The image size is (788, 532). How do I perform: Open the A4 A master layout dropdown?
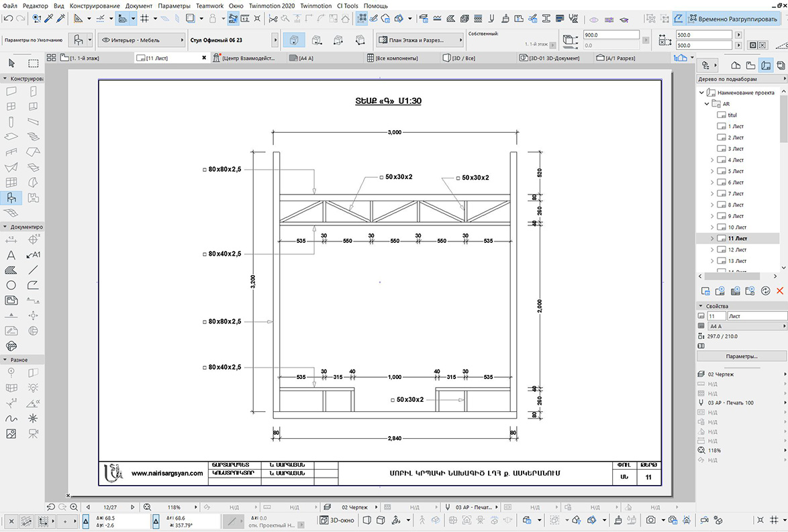[747, 326]
